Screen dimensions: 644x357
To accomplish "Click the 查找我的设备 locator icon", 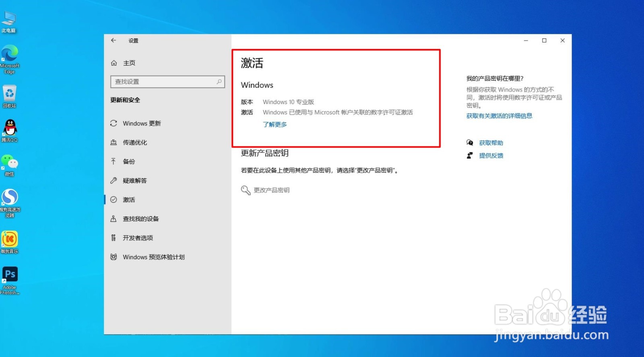I will tap(114, 219).
